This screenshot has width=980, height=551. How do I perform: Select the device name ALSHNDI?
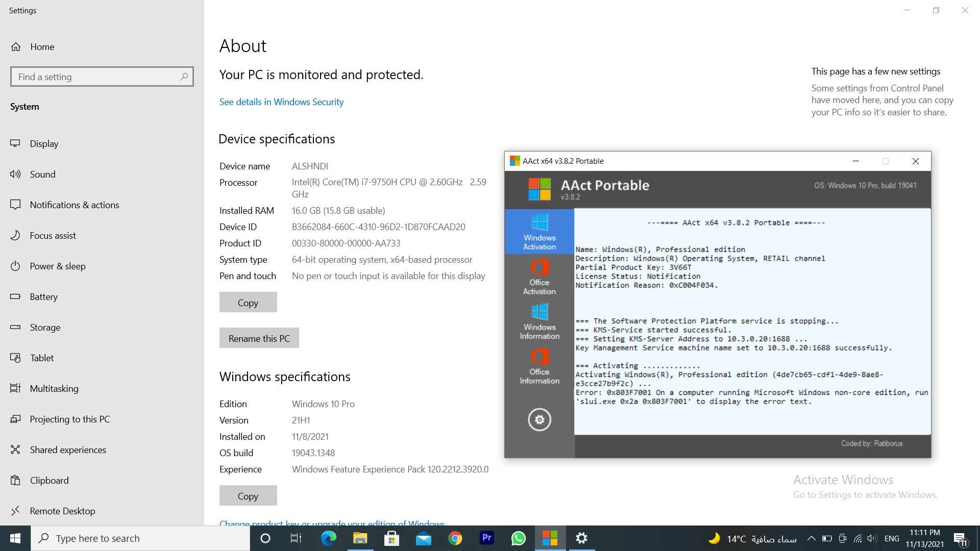click(x=310, y=166)
